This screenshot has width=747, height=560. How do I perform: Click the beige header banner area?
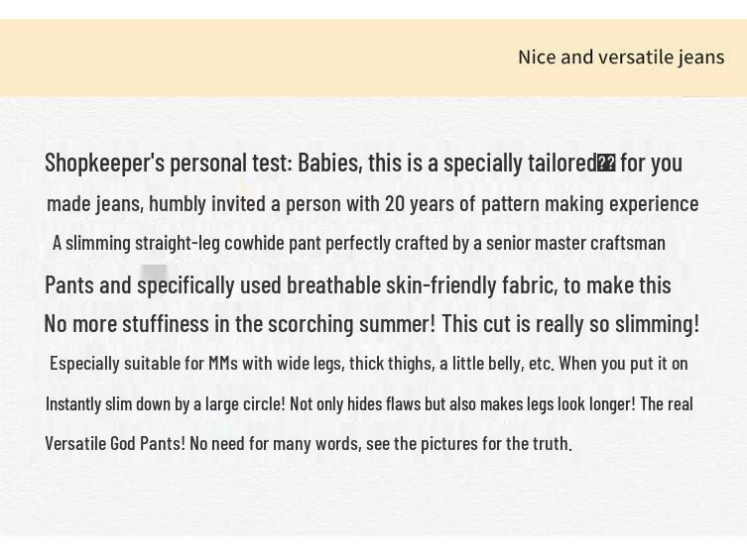point(373,58)
